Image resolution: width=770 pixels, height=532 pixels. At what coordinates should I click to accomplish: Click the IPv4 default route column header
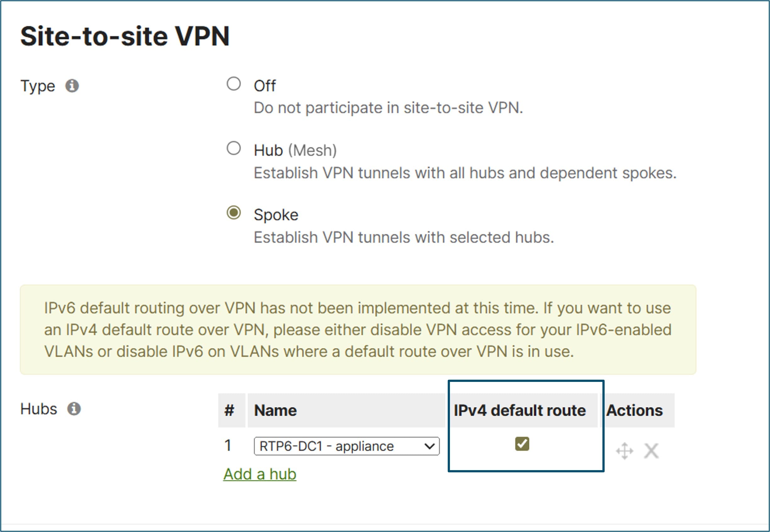click(520, 410)
